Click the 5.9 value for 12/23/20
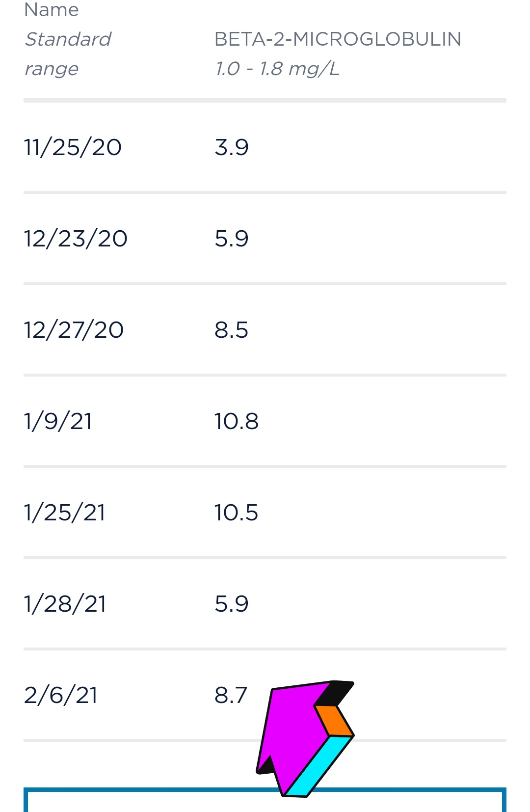Image resolution: width=530 pixels, height=812 pixels. pyautogui.click(x=232, y=239)
